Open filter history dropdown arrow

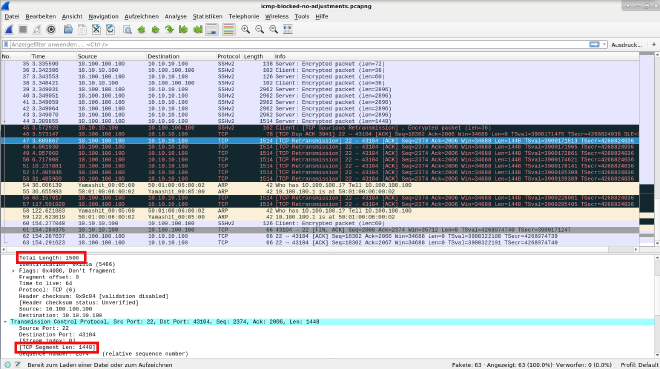click(604, 44)
